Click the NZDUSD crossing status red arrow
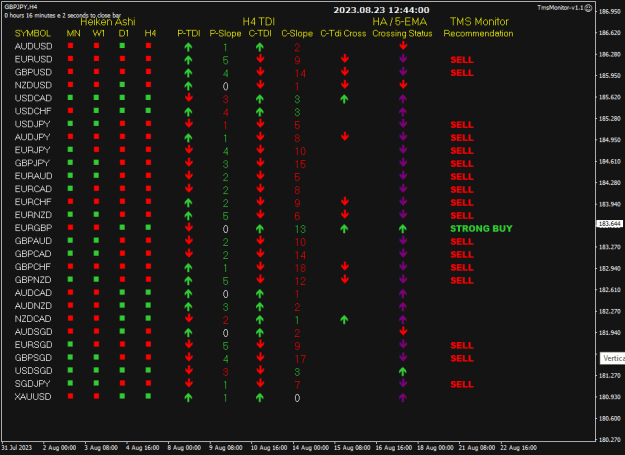This screenshot has height=455, width=625. pos(403,84)
